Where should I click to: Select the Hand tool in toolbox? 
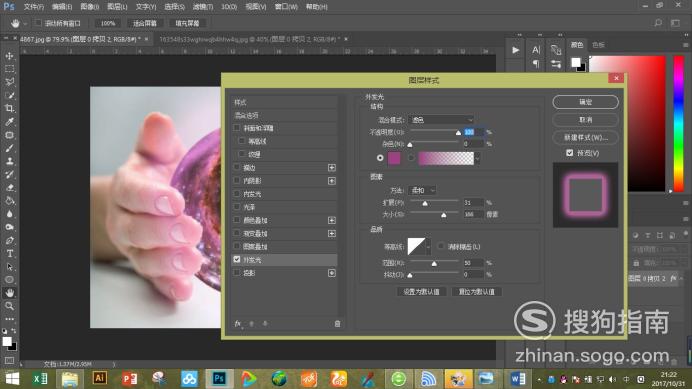point(9,293)
